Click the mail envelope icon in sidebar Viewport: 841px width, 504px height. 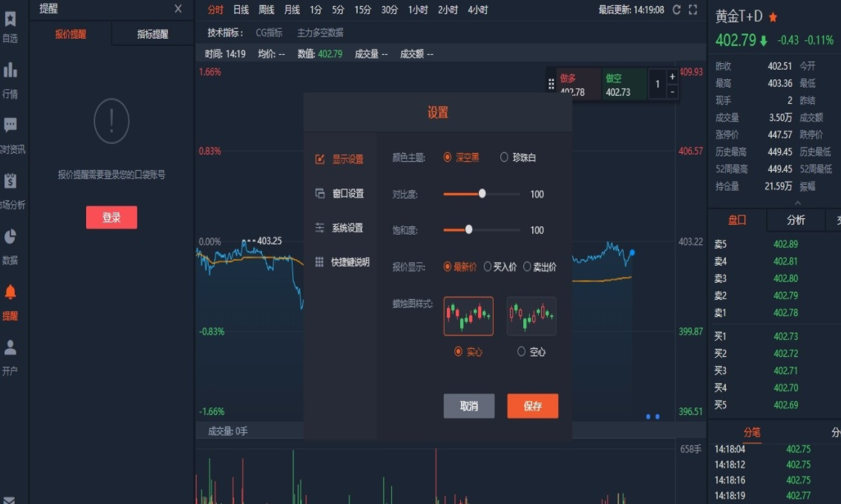(x=9, y=500)
